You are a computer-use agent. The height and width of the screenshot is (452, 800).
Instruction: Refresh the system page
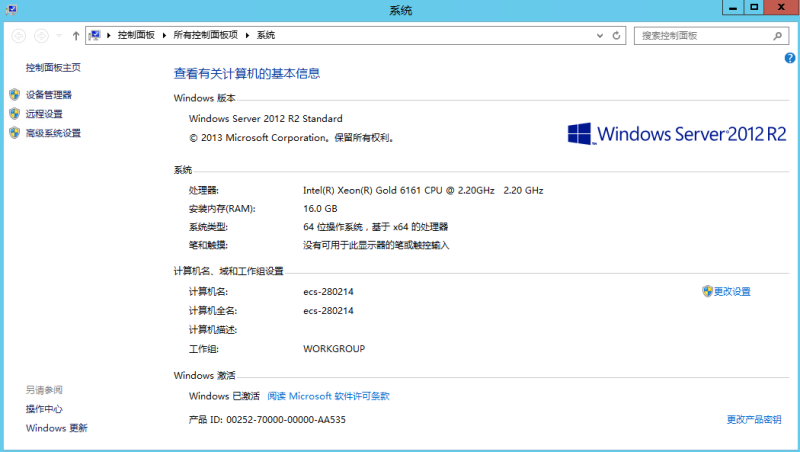tap(617, 35)
